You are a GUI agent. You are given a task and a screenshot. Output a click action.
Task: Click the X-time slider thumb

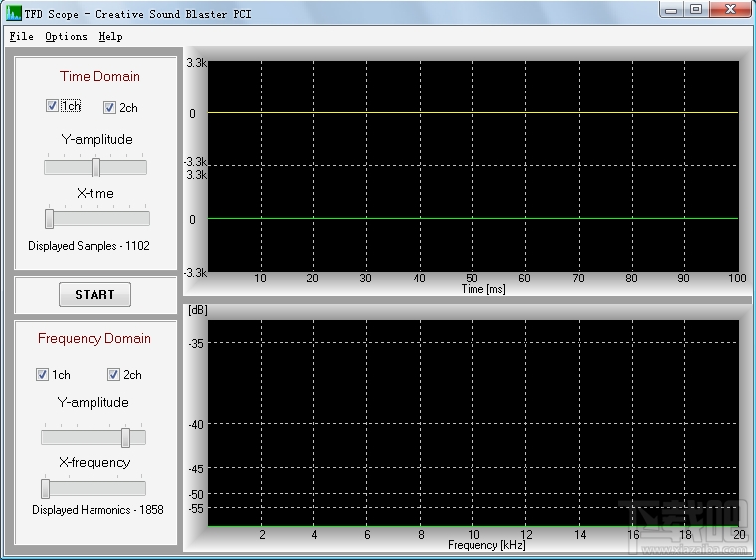[49, 218]
